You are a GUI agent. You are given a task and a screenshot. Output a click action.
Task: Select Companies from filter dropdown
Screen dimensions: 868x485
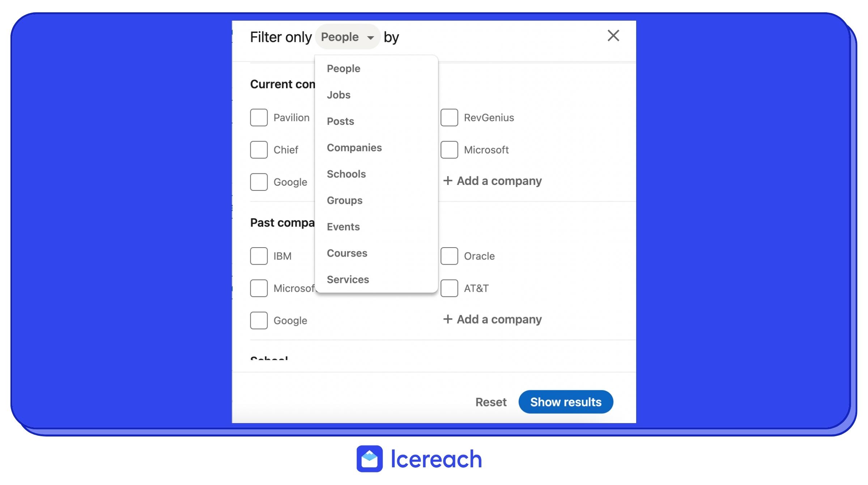[x=354, y=147]
